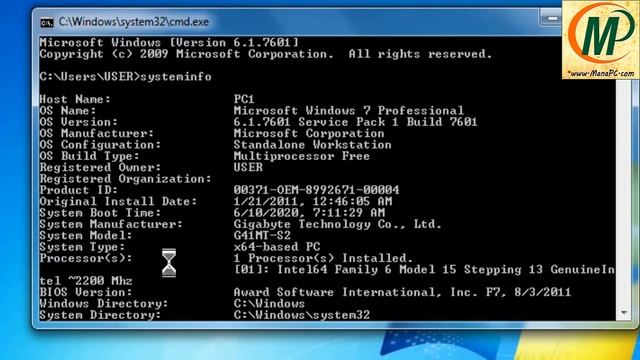Viewport: 640px width, 360px height.
Task: Click 'Microsoft Windows 7 Professional' OS name
Action: coord(349,111)
